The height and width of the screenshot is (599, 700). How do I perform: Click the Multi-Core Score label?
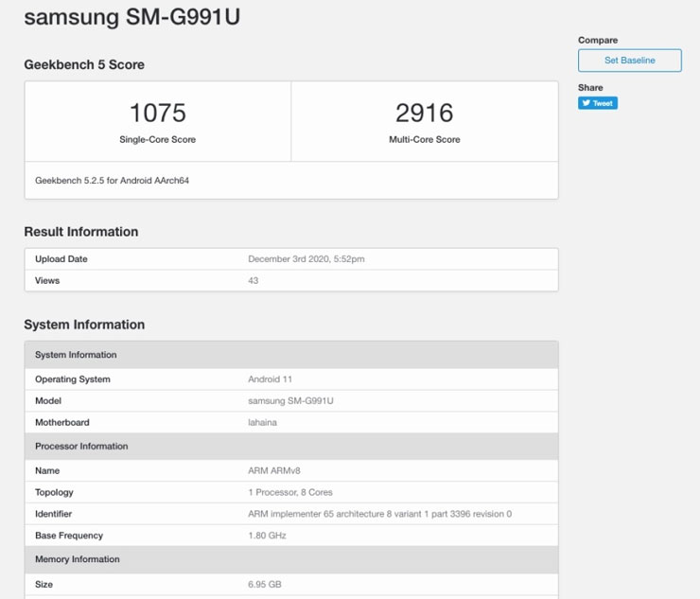(425, 139)
